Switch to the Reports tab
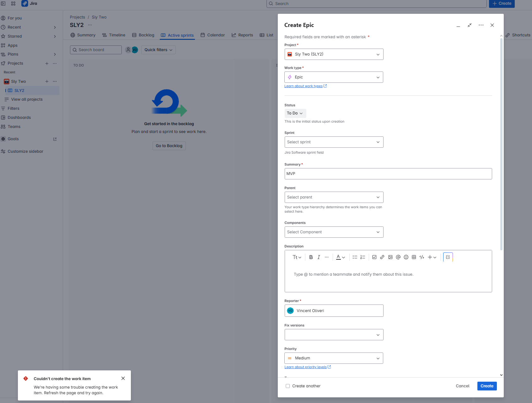This screenshot has height=403, width=532. click(x=245, y=35)
